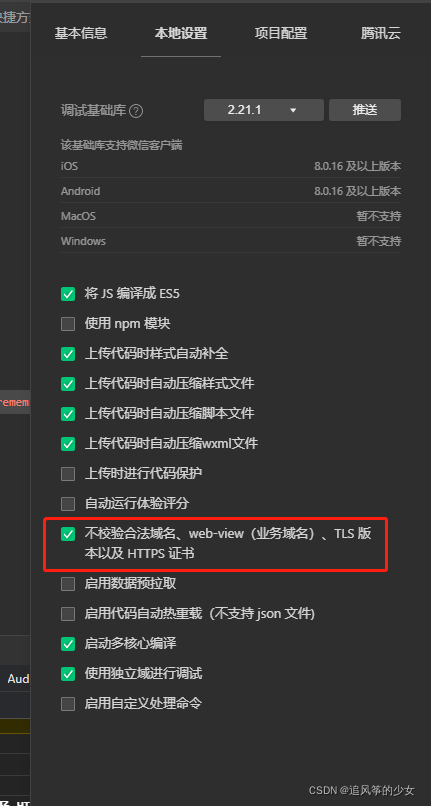
Task: Enable 启用数据预拉取 checkbox
Action: pyautogui.click(x=68, y=584)
